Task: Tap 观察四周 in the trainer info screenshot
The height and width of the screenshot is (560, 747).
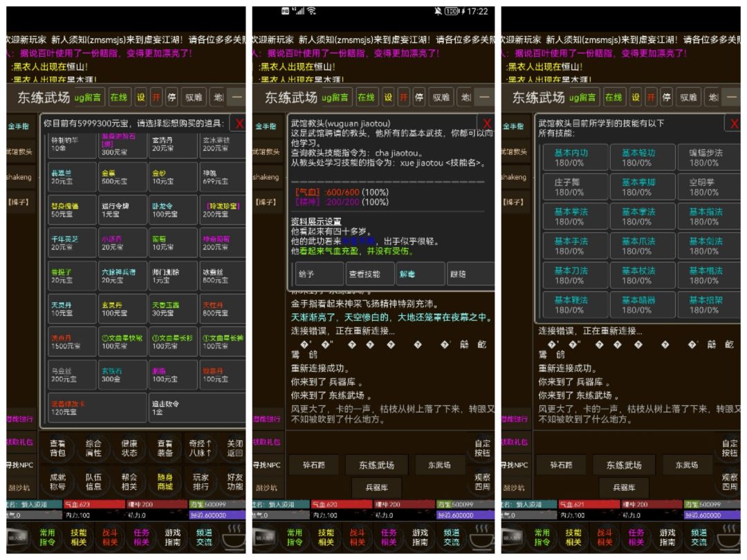Action: (x=482, y=481)
